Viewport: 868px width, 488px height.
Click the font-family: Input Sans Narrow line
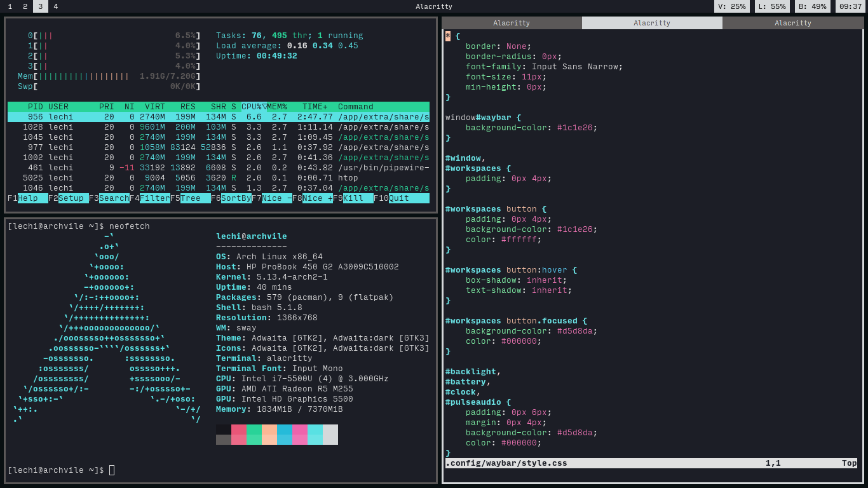[x=544, y=67]
